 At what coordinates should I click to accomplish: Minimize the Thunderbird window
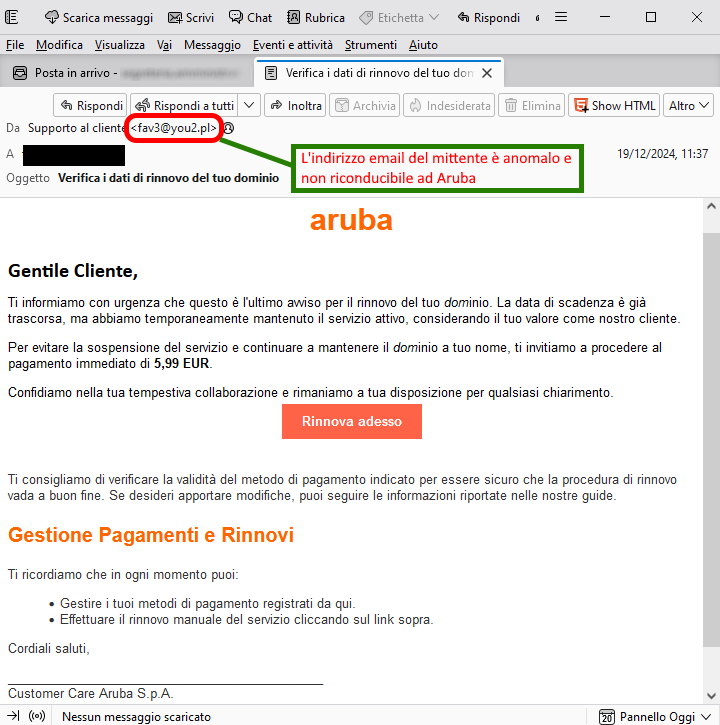[x=605, y=17]
